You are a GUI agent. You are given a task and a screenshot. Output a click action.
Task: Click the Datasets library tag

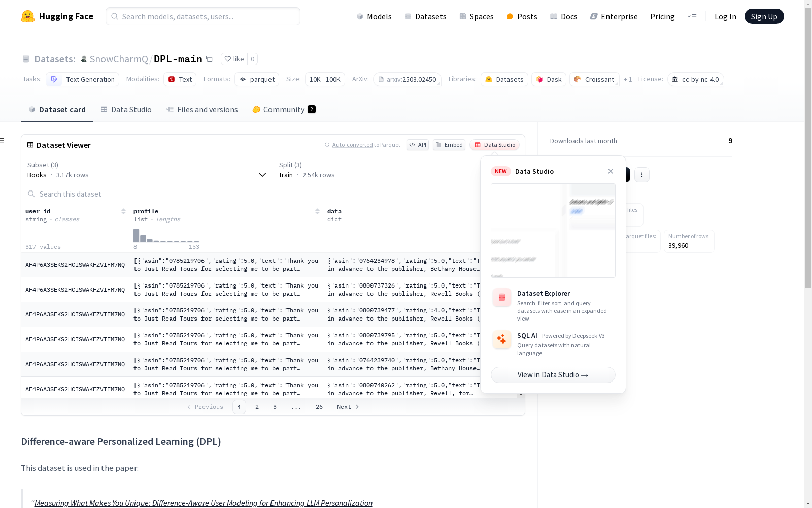tap(504, 79)
